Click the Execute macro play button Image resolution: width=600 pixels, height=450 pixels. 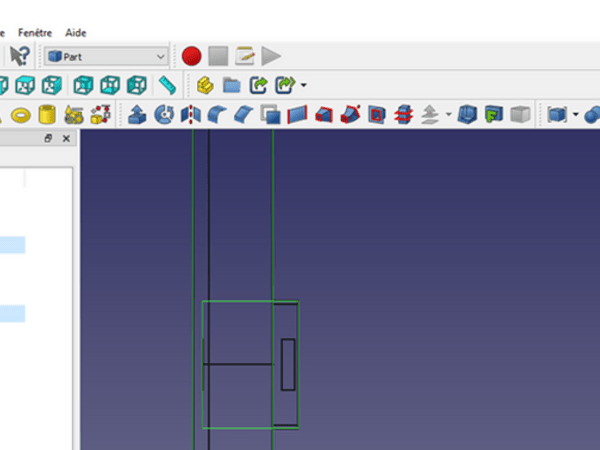(x=272, y=56)
